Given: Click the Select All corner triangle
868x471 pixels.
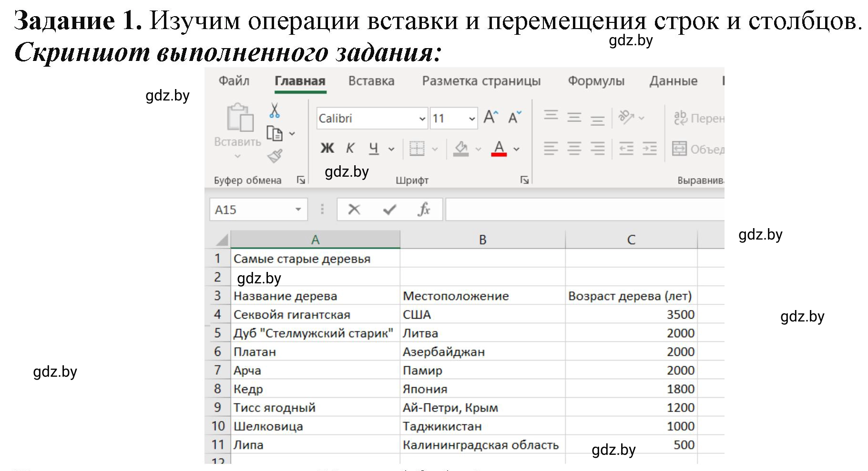Looking at the screenshot, I should [221, 239].
